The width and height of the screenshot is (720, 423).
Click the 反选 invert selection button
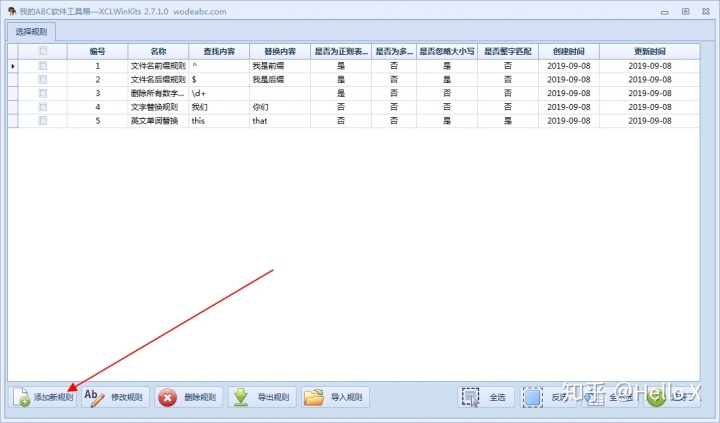coord(548,397)
